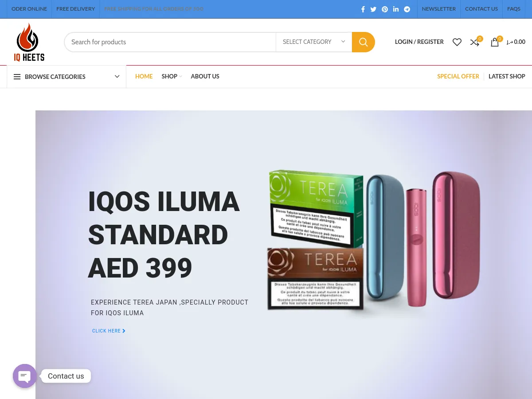532x399 pixels.
Task: Click the IQ Heets logo
Action: (29, 42)
